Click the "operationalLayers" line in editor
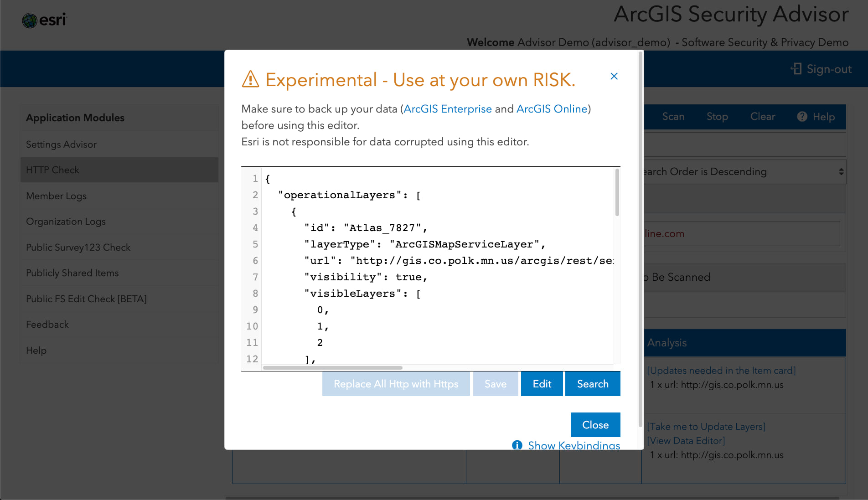 pyautogui.click(x=349, y=195)
